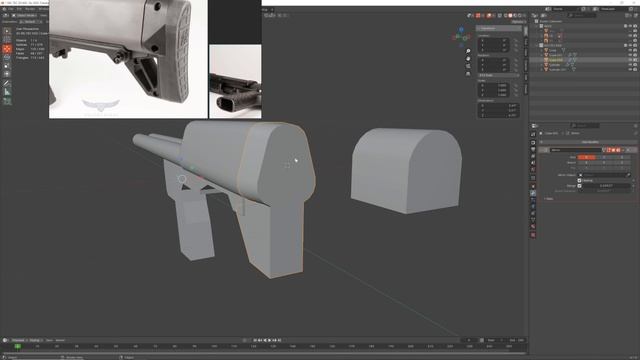The image size is (640, 360).
Task: Toggle camera view icon in viewport
Action: click(x=468, y=66)
